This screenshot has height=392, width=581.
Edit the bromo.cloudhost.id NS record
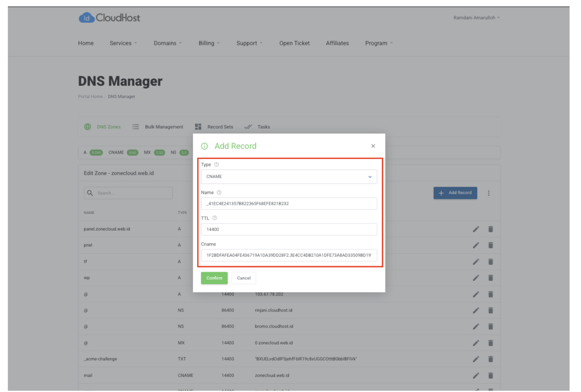(476, 327)
